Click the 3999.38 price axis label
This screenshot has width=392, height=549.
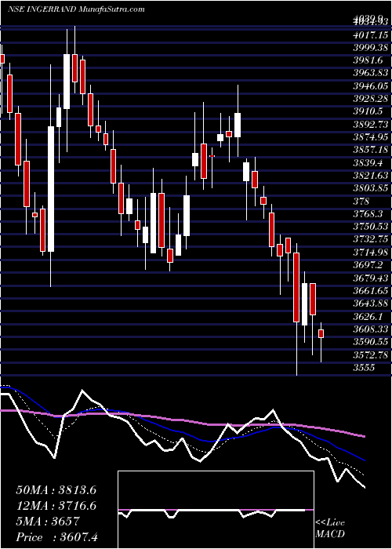[x=371, y=47]
